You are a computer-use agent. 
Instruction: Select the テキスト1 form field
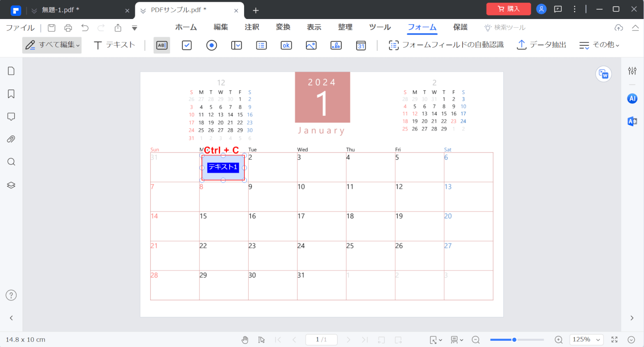[223, 168]
